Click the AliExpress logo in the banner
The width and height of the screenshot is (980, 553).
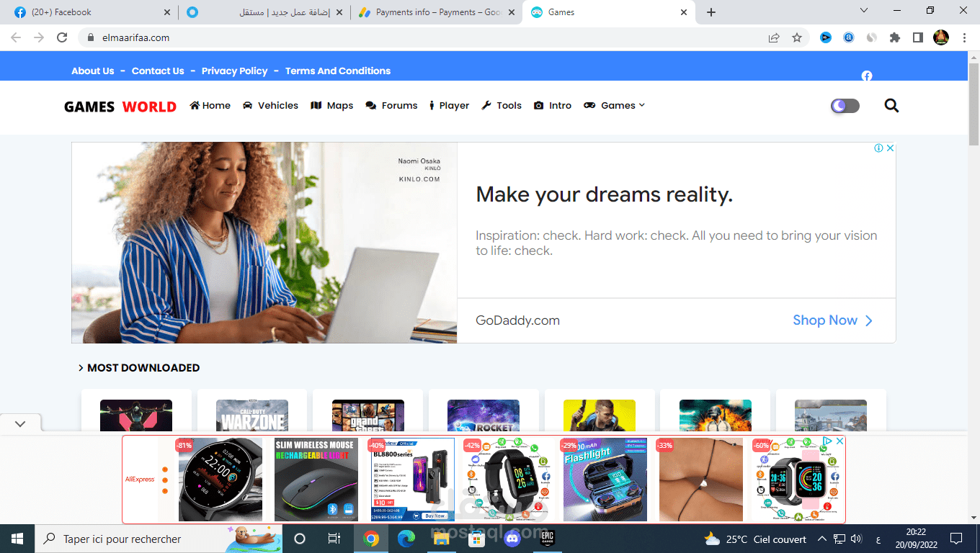click(140, 479)
